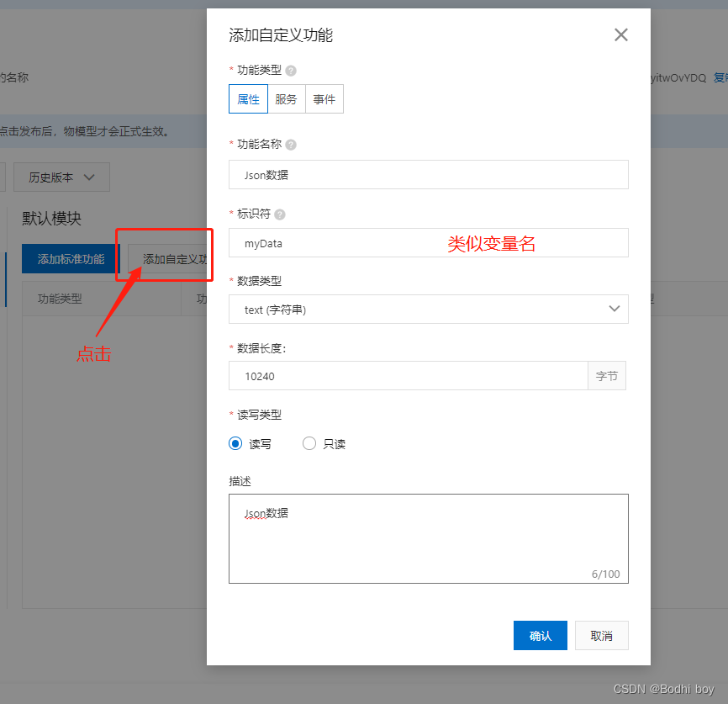Focus the 数据长度 field with 10240
Viewport: 728px width, 704px height.
[408, 375]
